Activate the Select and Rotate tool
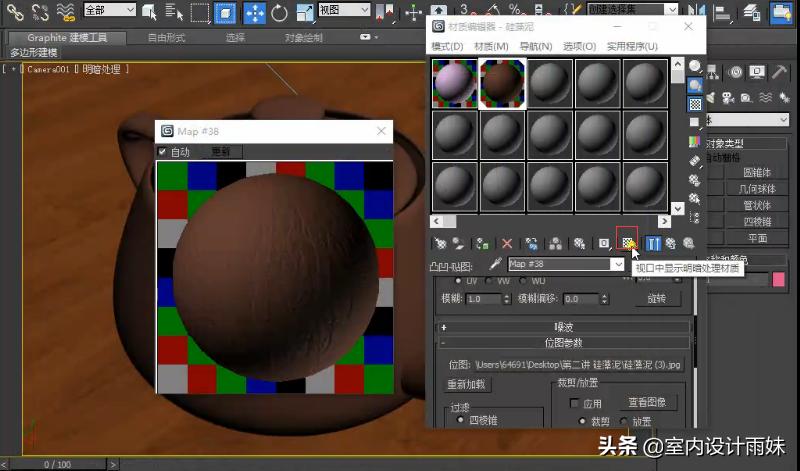800x471 pixels. coord(279,13)
